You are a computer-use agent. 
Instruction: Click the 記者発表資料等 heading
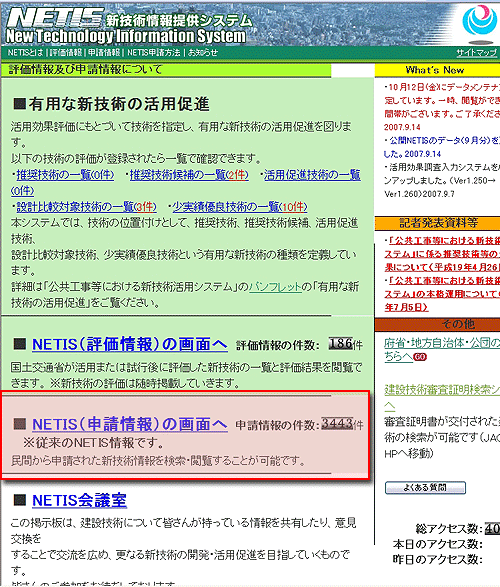pyautogui.click(x=438, y=223)
